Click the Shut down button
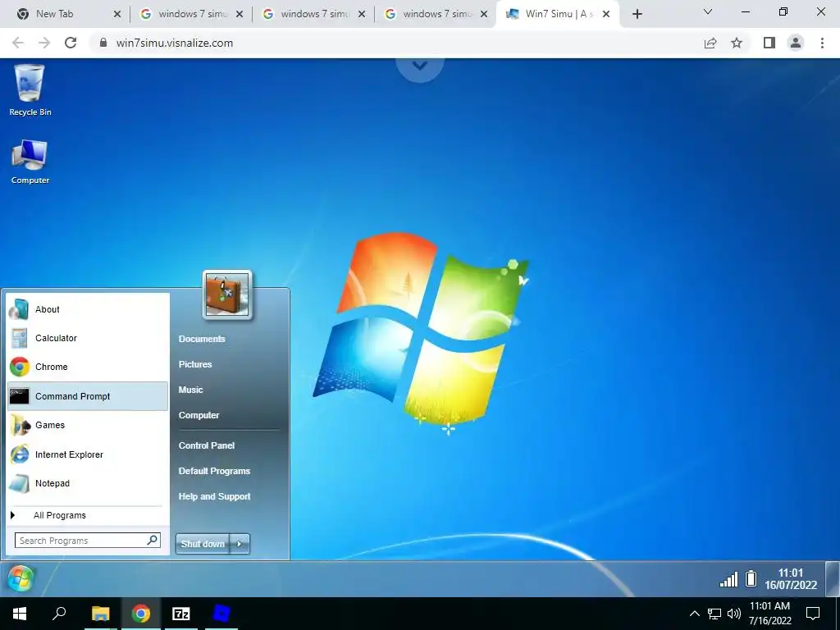 pyautogui.click(x=203, y=544)
